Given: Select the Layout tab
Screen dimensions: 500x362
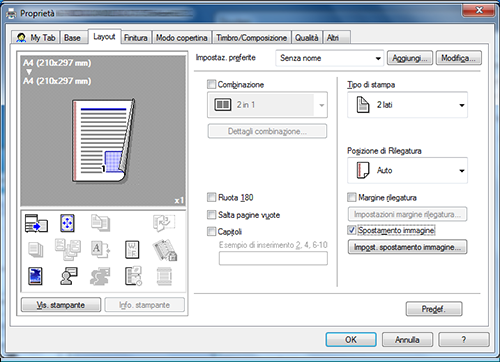Looking at the screenshot, I should point(104,36).
